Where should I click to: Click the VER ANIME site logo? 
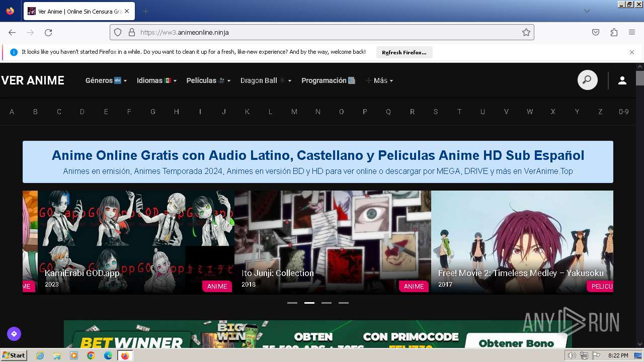click(33, 80)
